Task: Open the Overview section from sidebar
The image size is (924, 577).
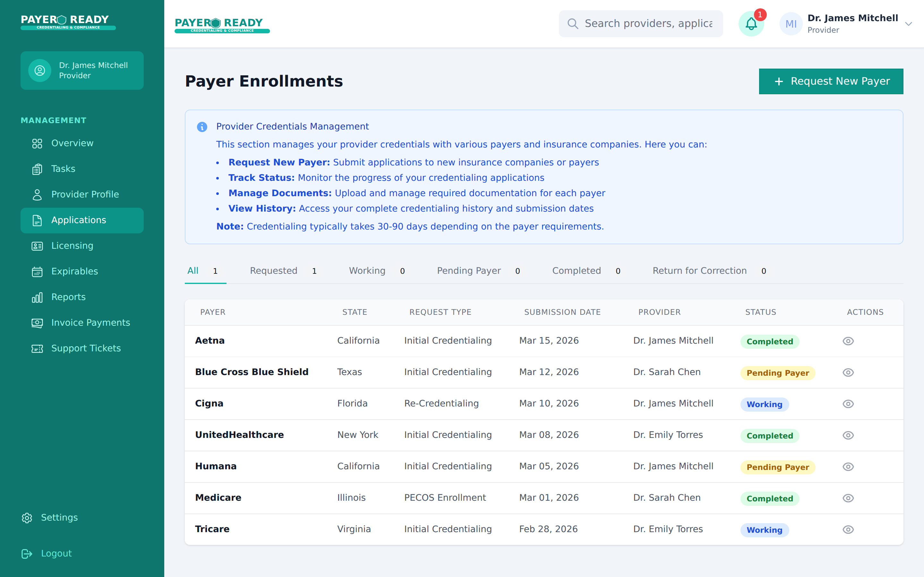Action: click(x=72, y=143)
